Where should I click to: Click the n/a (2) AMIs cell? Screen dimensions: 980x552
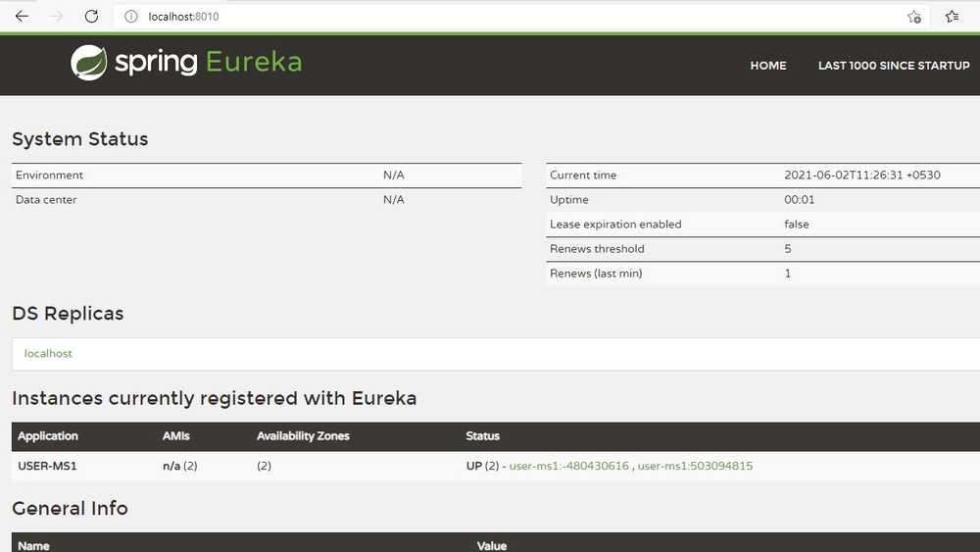[180, 466]
